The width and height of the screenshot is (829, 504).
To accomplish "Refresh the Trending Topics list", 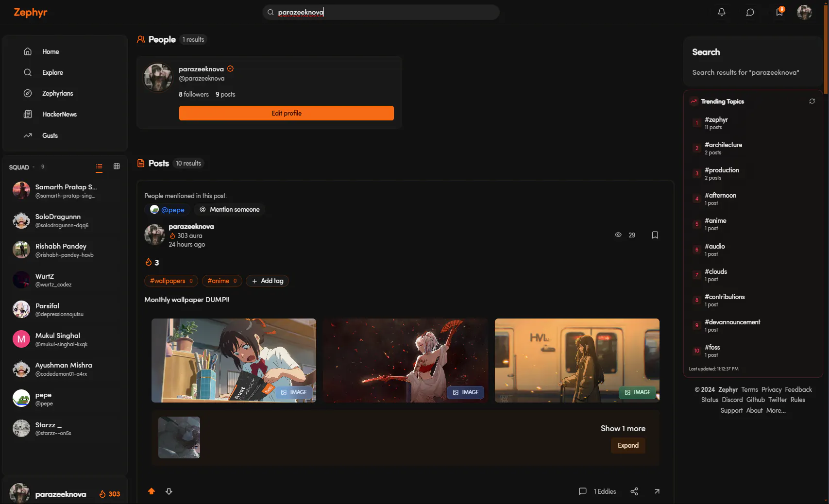I will 812,101.
